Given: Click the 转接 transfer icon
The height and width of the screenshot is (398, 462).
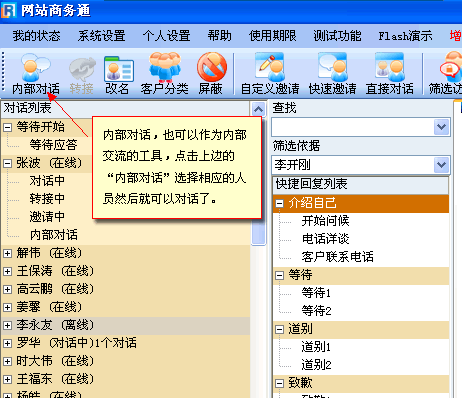Looking at the screenshot, I should [x=82, y=74].
